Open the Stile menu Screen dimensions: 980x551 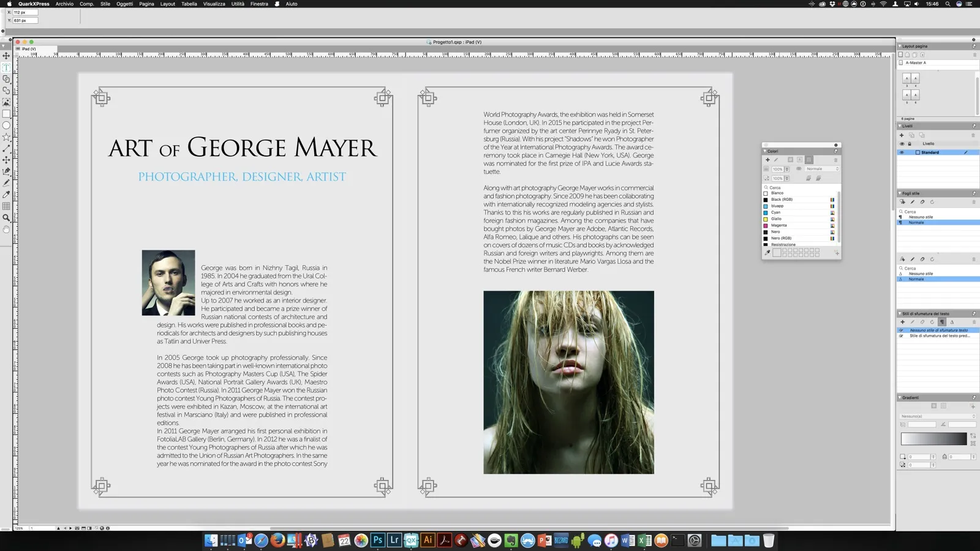tap(105, 4)
